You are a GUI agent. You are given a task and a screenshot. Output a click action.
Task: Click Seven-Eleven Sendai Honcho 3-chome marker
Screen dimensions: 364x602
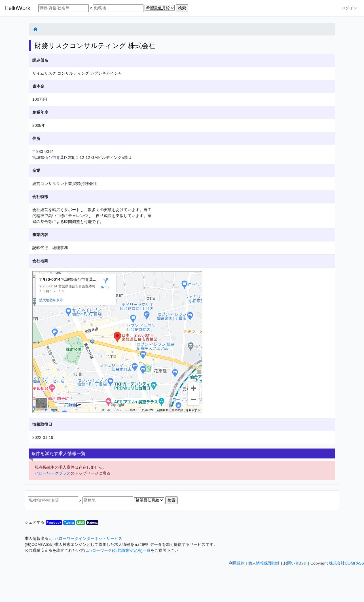[x=68, y=311]
